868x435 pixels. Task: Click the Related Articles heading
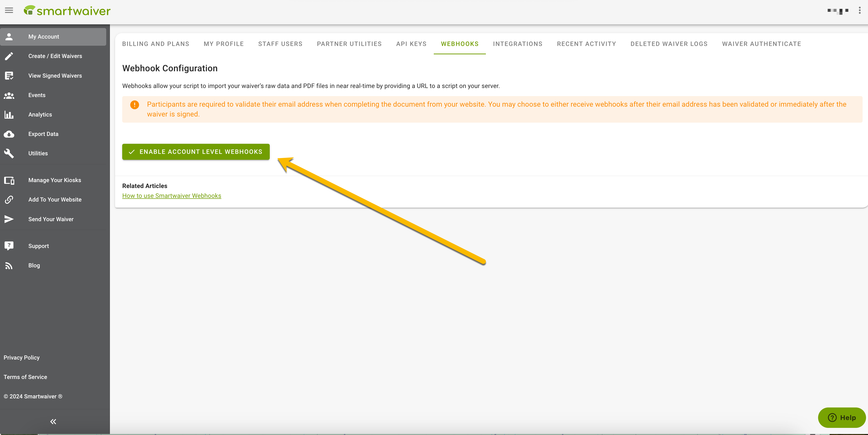(x=145, y=186)
